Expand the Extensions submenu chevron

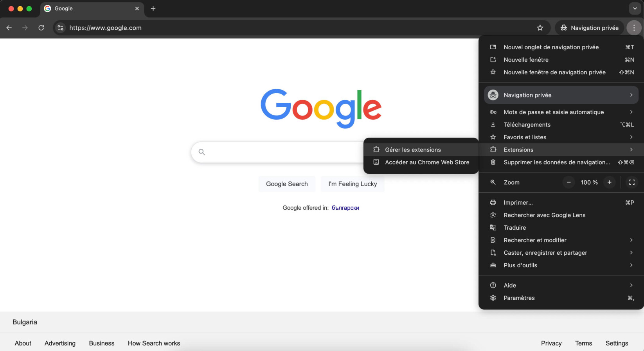[x=631, y=149]
